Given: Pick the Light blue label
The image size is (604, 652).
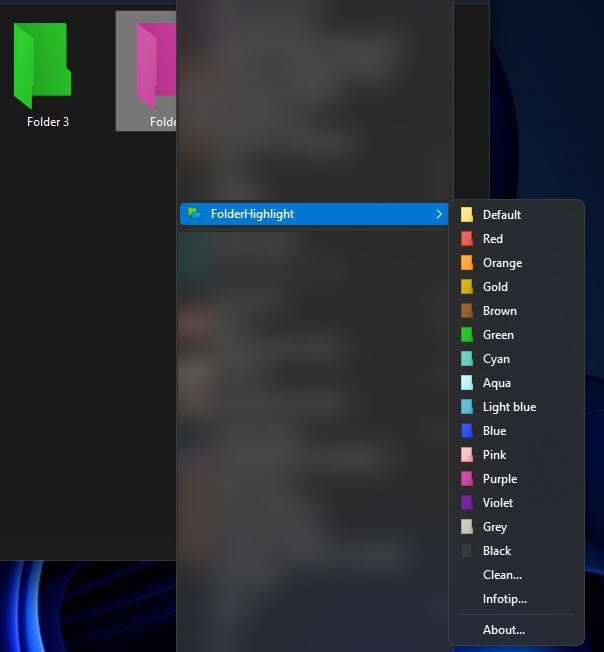Looking at the screenshot, I should (509, 407).
